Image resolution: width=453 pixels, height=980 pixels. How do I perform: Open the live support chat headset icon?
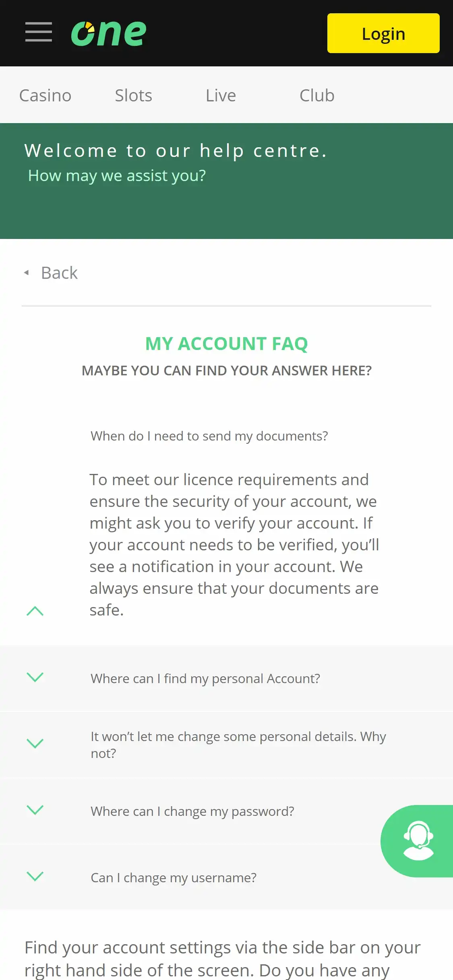[418, 841]
